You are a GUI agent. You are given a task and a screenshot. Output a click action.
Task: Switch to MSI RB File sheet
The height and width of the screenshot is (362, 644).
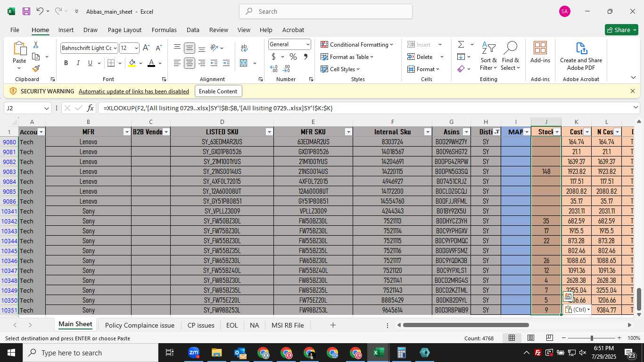coord(288,325)
